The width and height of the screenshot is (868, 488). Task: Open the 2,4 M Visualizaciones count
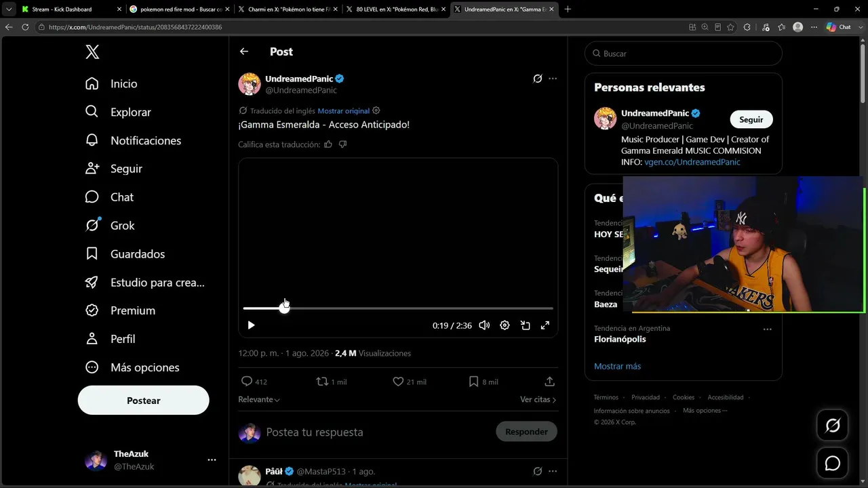click(x=373, y=353)
